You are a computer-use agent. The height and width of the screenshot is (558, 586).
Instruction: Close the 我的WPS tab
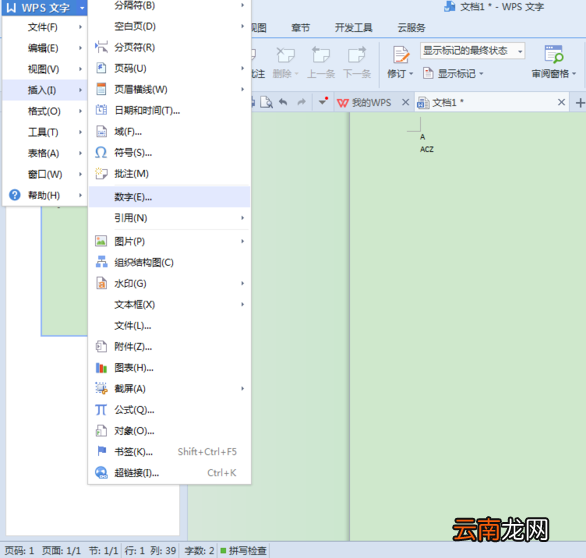click(405, 102)
